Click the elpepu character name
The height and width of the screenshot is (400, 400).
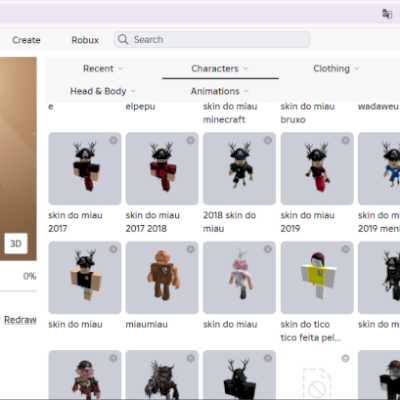tap(140, 107)
